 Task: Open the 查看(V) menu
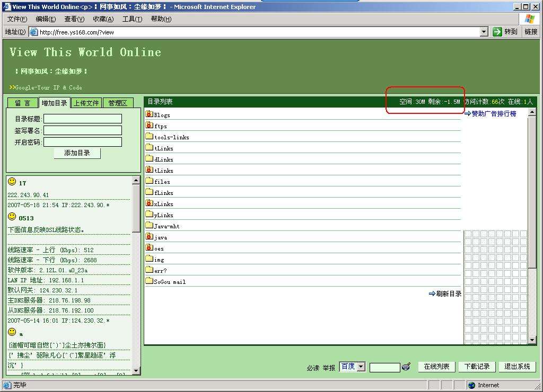coord(74,19)
